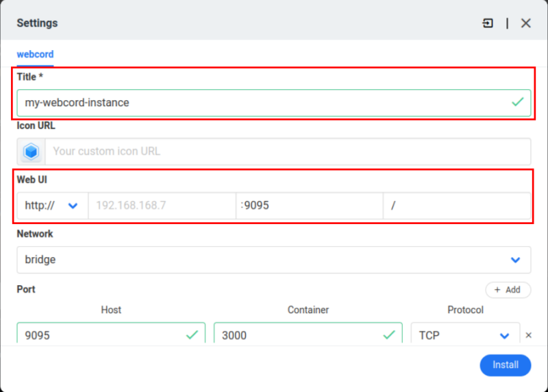Screen dimensions: 548x392
Task: Click the blue cube app icon preview
Action: coord(31,151)
